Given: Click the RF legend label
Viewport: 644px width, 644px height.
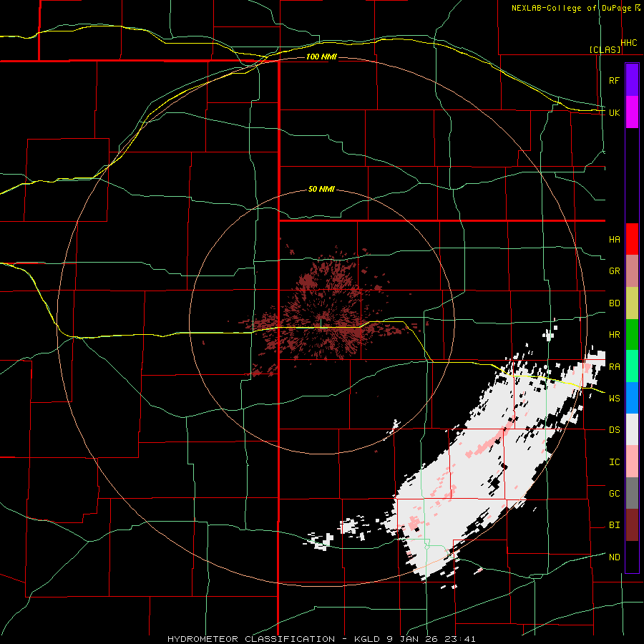Looking at the screenshot, I should tap(614, 80).
